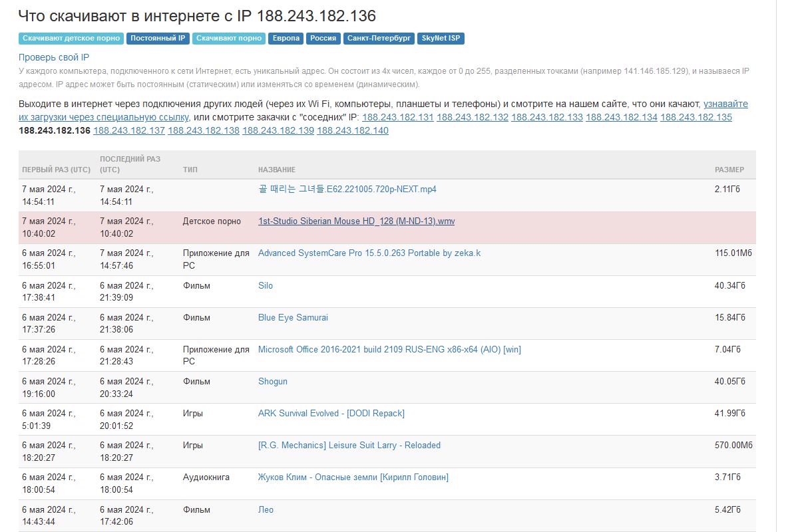Click 'Приложение для PC' in Advanced SystemCare row
Viewport: 798px width, 532px height.
point(216,259)
